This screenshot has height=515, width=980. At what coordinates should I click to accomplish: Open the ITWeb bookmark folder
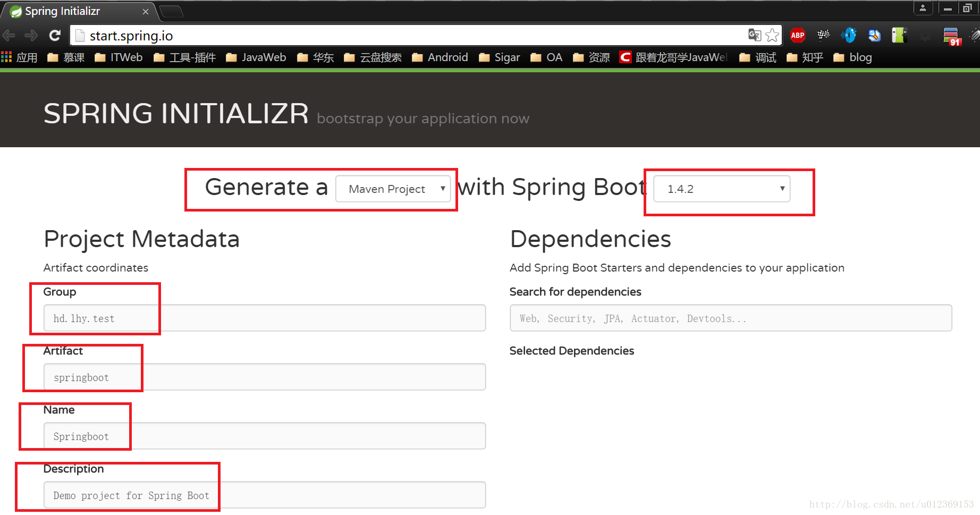119,57
